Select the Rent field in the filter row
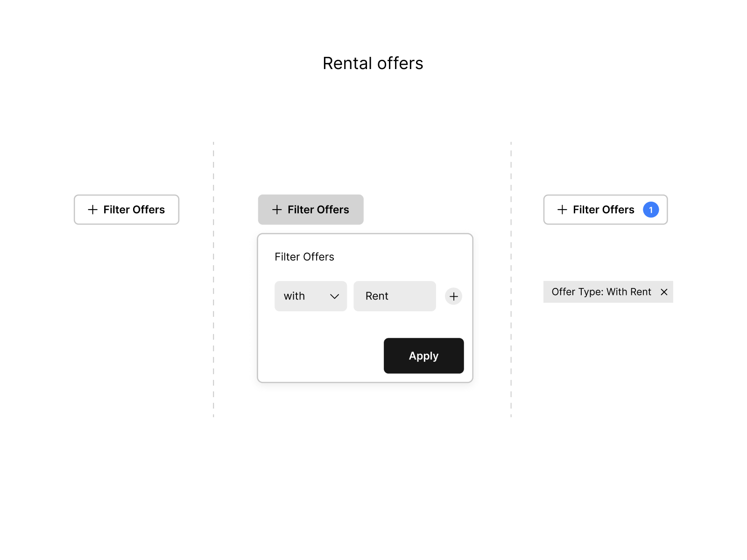The height and width of the screenshot is (560, 747). point(395,296)
